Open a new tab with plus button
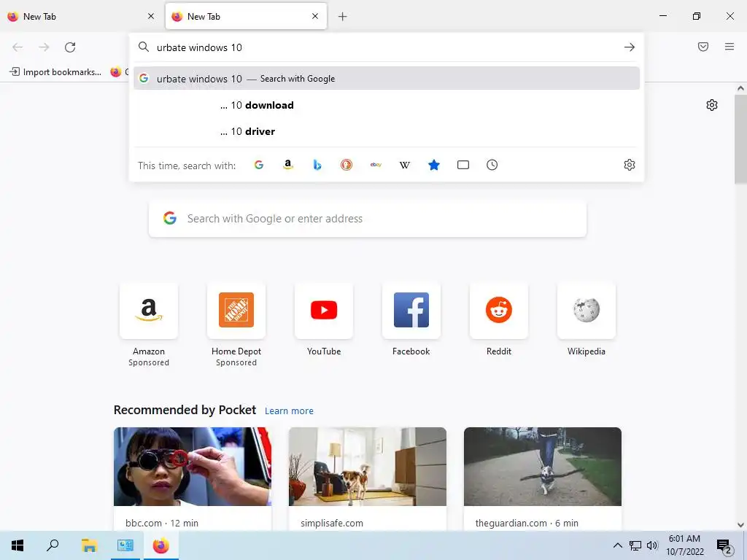This screenshot has width=747, height=560. [x=343, y=17]
